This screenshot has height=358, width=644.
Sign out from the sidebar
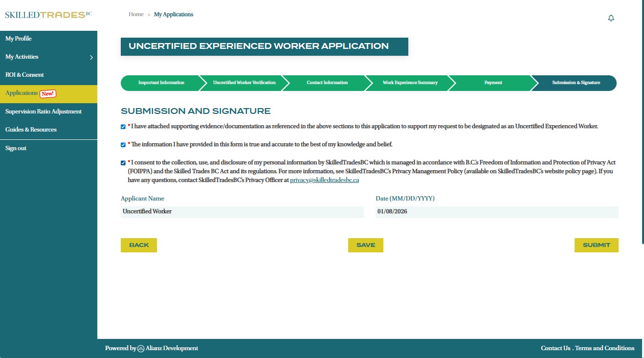16,148
